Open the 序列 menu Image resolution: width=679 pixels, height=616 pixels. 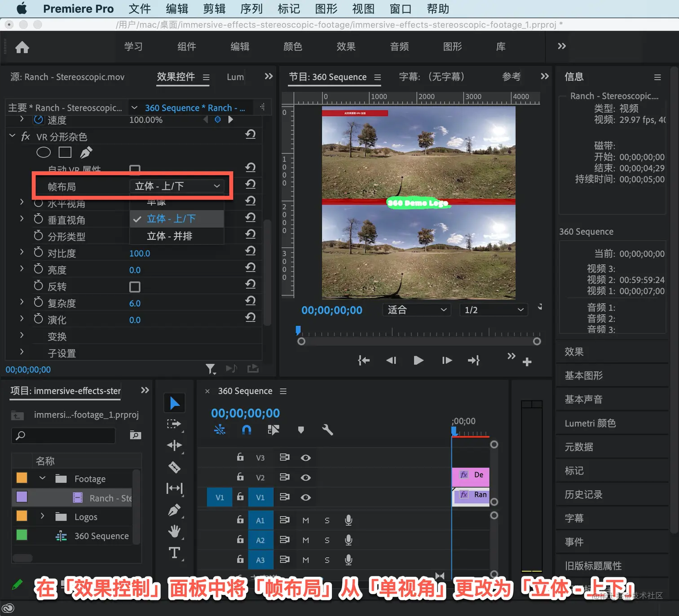click(x=251, y=9)
